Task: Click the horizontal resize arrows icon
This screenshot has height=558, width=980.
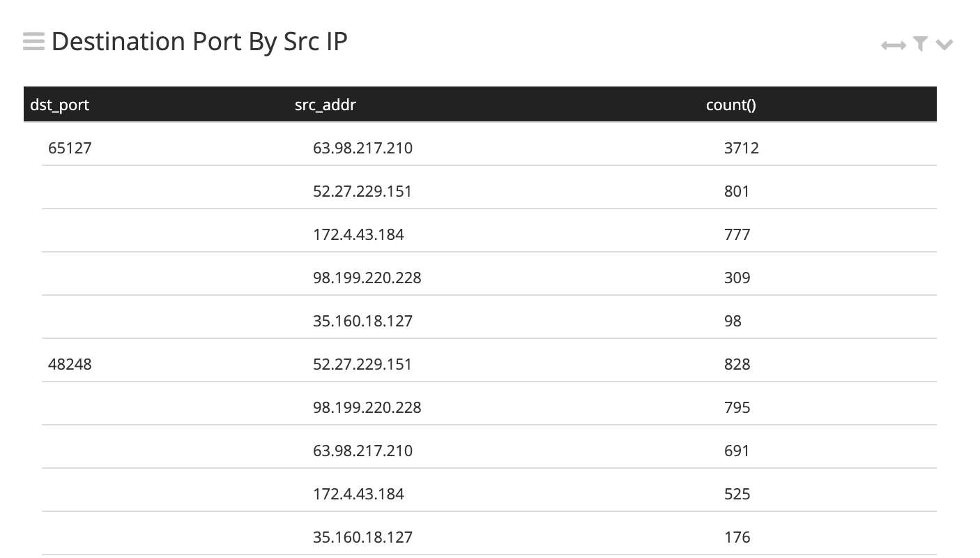Action: pyautogui.click(x=893, y=45)
